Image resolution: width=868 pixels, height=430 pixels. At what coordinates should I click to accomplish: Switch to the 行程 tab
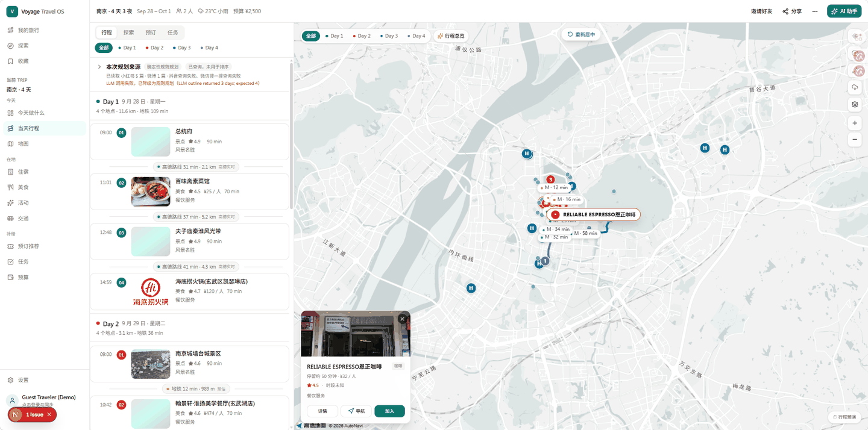tap(107, 33)
